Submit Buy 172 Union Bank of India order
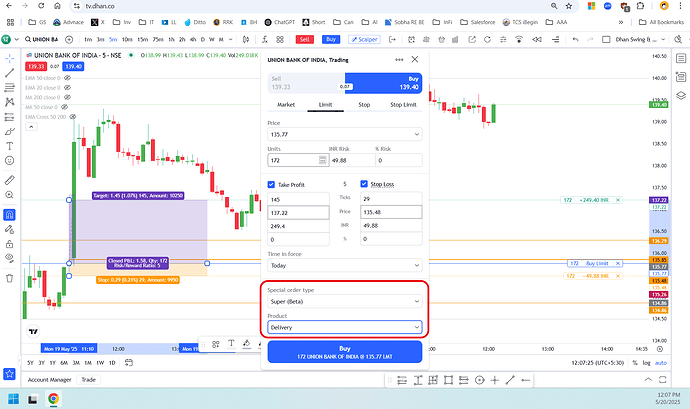Viewport: 690px width, 409px height. pyautogui.click(x=345, y=352)
